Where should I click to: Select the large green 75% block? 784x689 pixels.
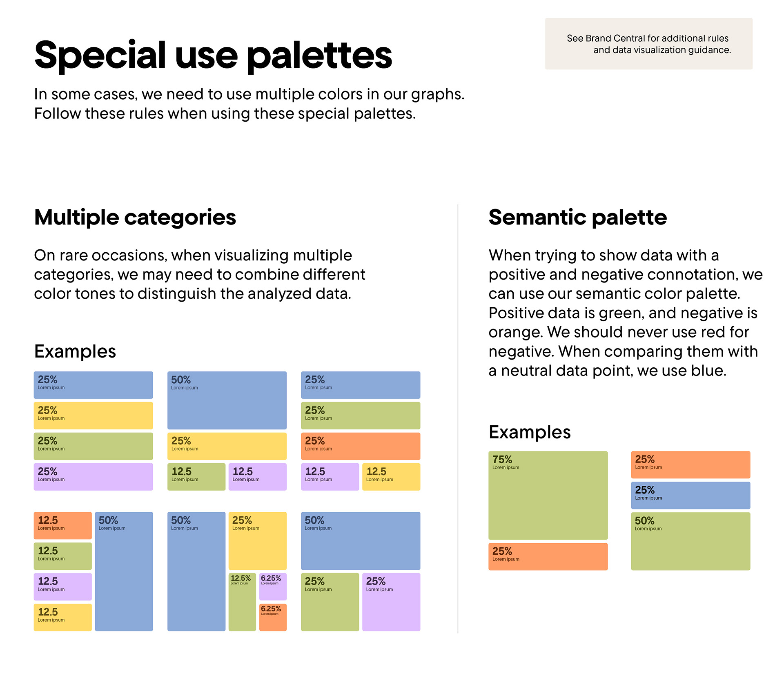[548, 495]
